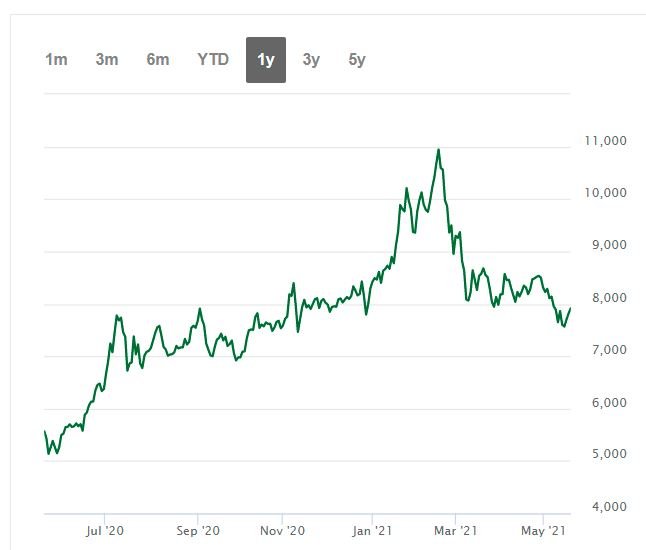The height and width of the screenshot is (550, 646).
Task: Click the highest peak of the chart line
Action: [x=438, y=150]
